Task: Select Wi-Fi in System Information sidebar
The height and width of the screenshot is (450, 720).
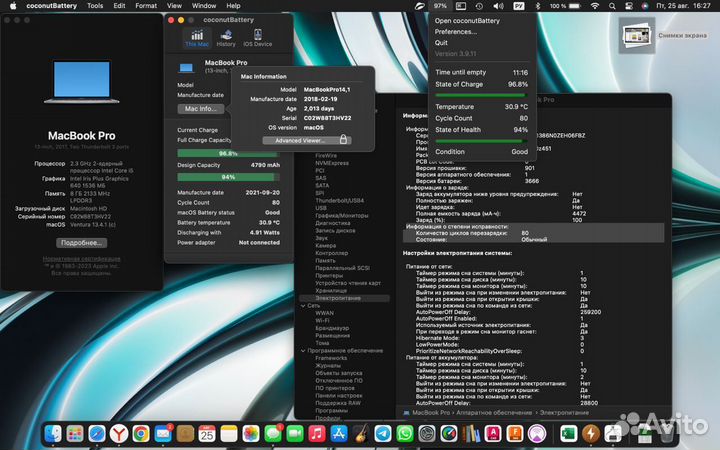Action: point(322,321)
